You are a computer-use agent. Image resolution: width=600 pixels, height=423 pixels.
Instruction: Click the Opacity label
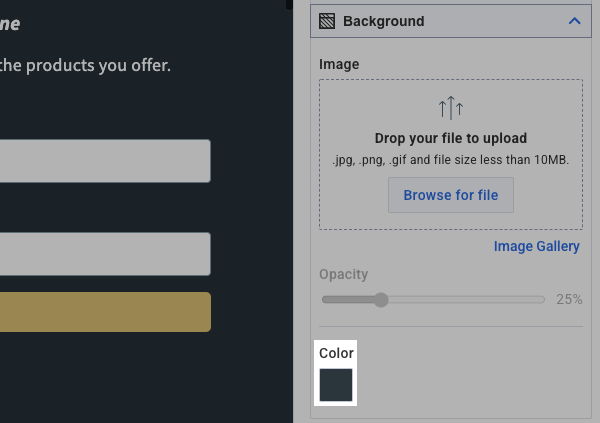coord(344,274)
